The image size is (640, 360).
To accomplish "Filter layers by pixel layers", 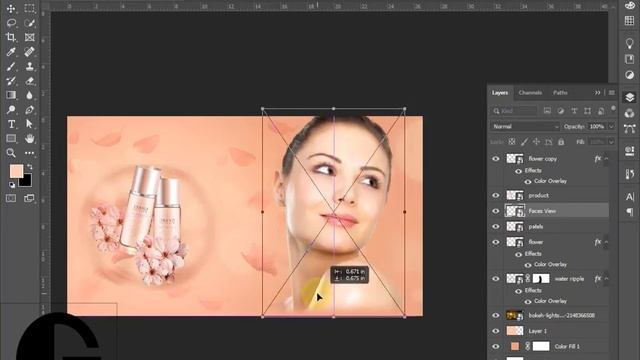I will click(547, 111).
